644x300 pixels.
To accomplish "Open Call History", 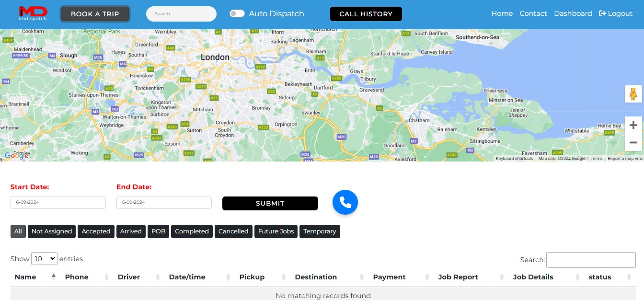I will pyautogui.click(x=366, y=14).
